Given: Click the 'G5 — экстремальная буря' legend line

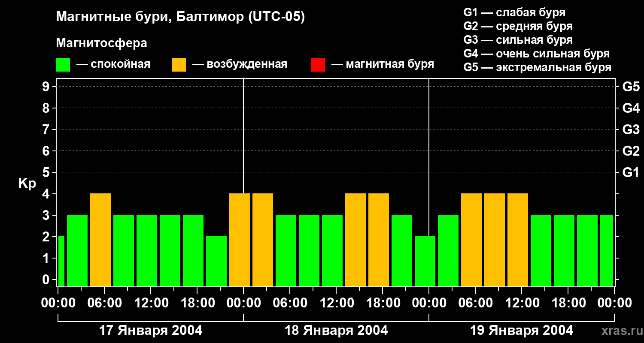Looking at the screenshot, I should (x=537, y=67).
